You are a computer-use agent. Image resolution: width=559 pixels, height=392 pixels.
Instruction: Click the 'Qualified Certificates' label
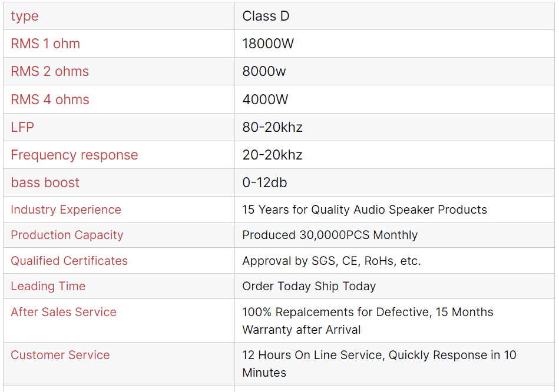coord(70,261)
